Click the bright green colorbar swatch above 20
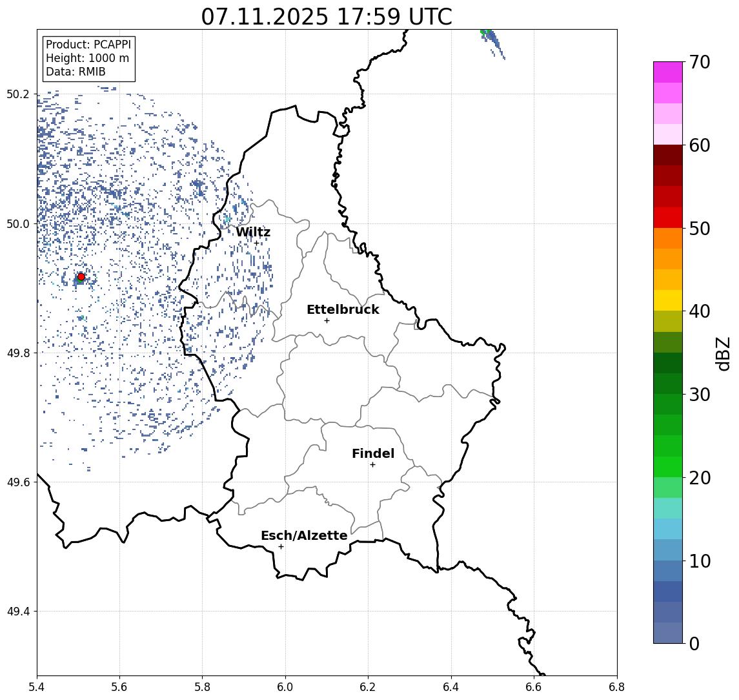Viewport: 739px width, 700px height. click(x=668, y=466)
